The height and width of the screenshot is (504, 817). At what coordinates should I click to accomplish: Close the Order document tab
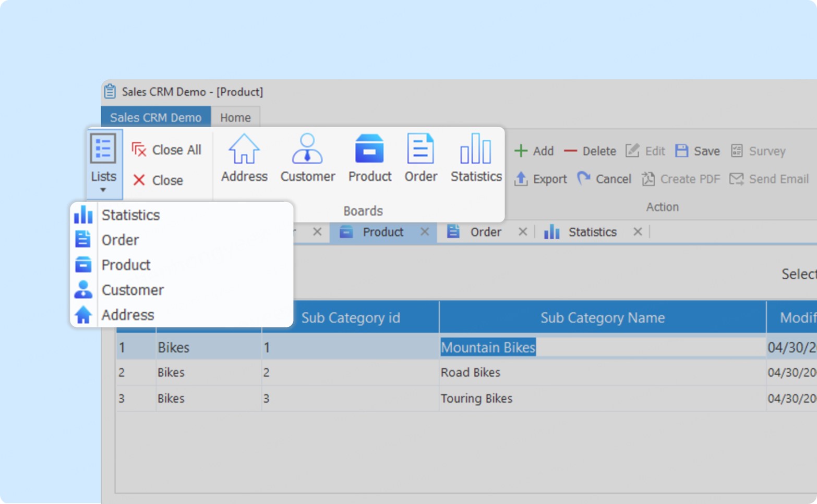(523, 232)
